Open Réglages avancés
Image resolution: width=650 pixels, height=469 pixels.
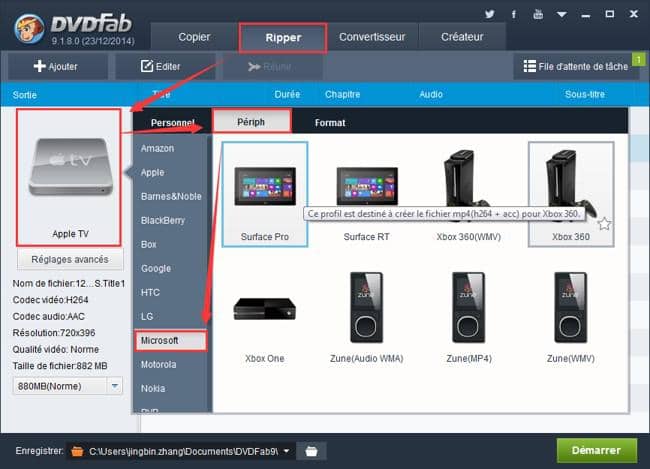[x=70, y=260]
